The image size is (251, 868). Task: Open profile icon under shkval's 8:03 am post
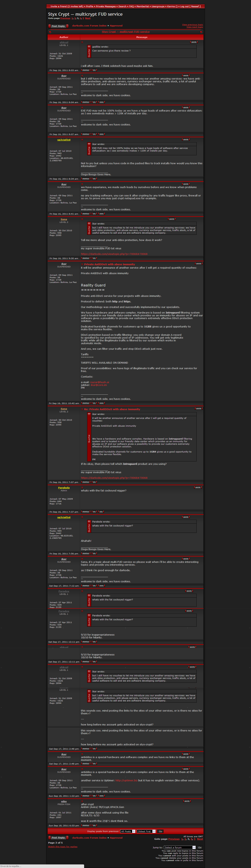(86, 70)
